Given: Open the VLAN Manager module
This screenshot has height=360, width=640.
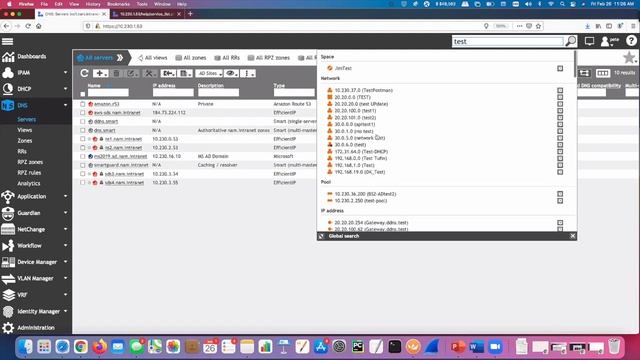Looking at the screenshot, I should (x=35, y=278).
